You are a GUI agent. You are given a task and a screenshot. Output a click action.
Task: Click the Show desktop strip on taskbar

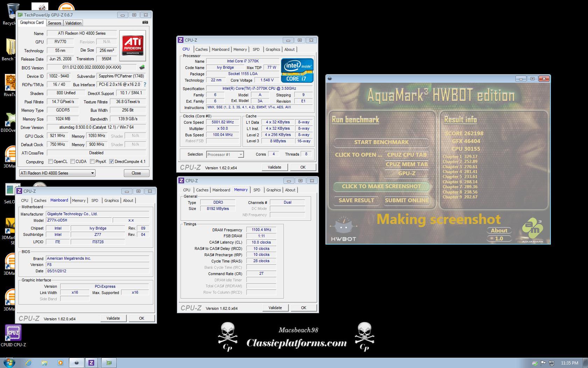click(x=585, y=363)
